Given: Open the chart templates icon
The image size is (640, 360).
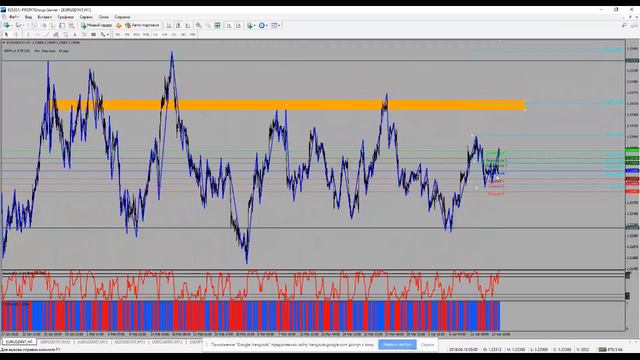Looking at the screenshot, I should 273,25.
